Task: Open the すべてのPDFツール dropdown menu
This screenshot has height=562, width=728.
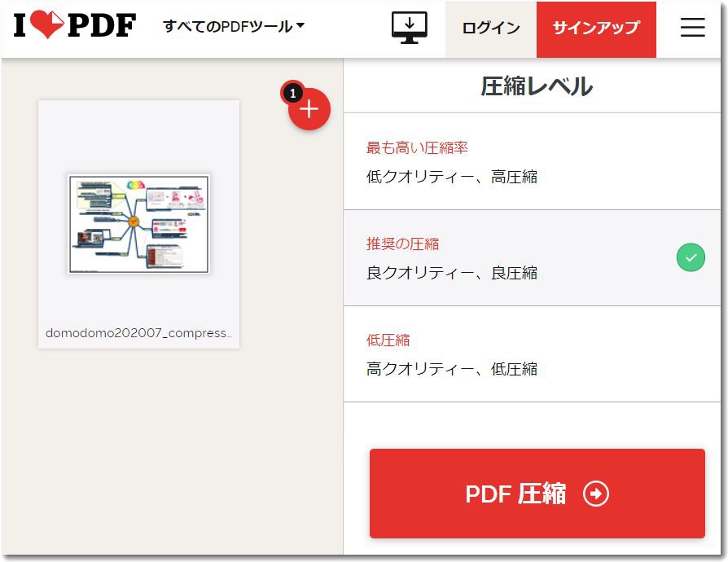Action: tap(234, 27)
